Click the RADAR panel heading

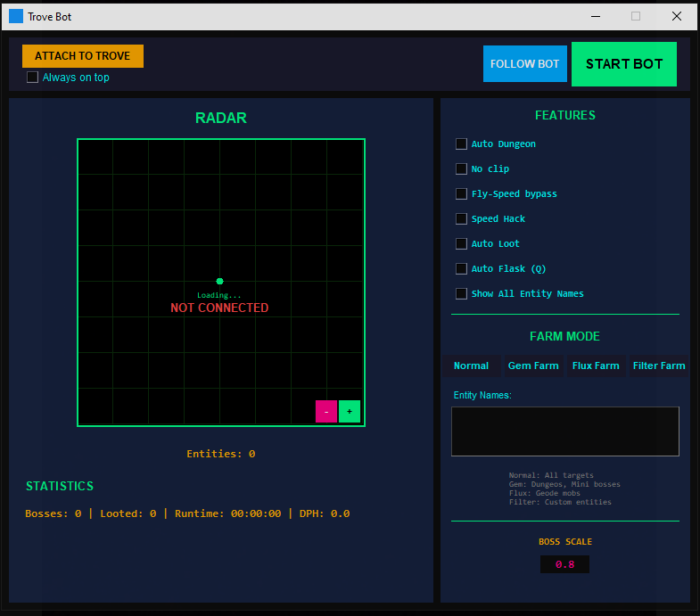tap(221, 118)
